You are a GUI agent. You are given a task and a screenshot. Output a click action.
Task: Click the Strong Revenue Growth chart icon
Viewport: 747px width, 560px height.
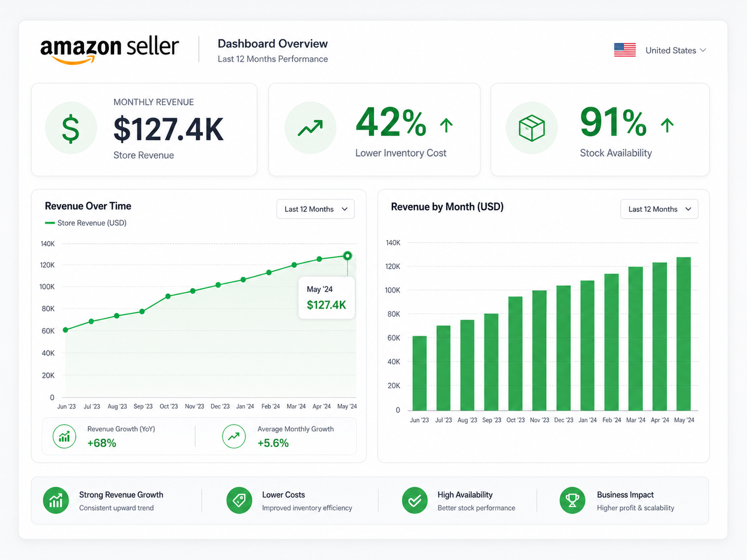(x=56, y=500)
